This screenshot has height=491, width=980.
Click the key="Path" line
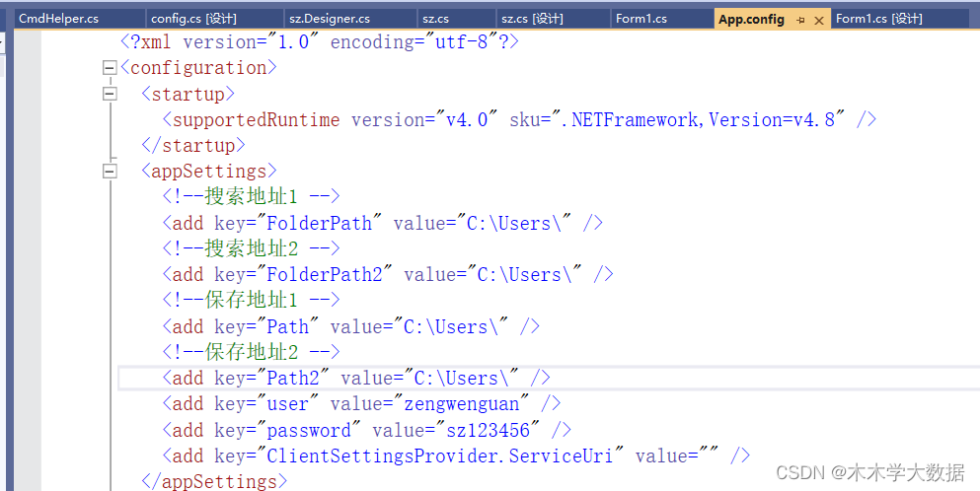(x=351, y=326)
